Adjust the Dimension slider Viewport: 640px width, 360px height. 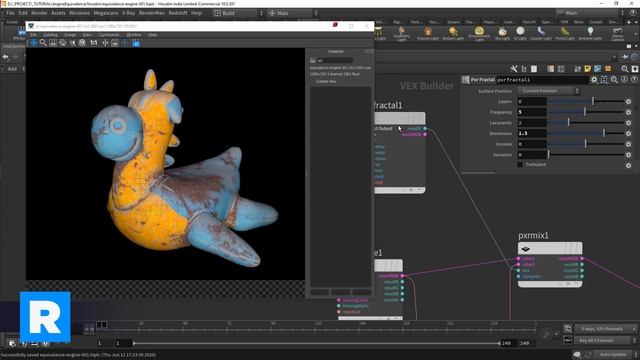pos(586,133)
